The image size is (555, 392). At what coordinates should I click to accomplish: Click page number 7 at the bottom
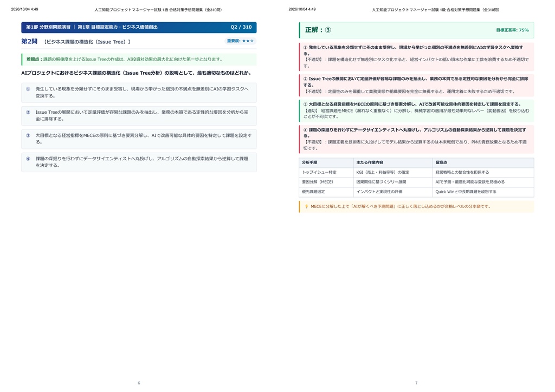click(416, 383)
